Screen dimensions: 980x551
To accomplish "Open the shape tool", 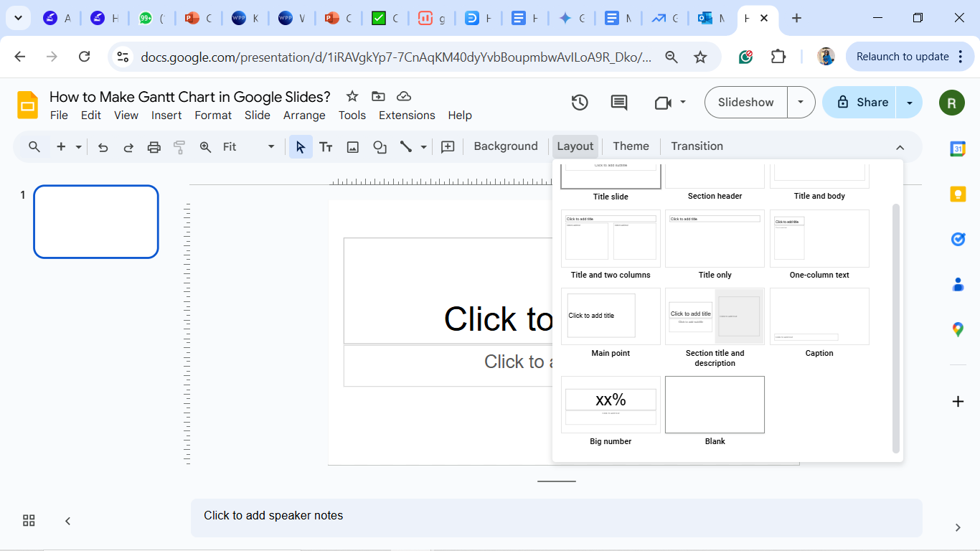I will point(380,147).
